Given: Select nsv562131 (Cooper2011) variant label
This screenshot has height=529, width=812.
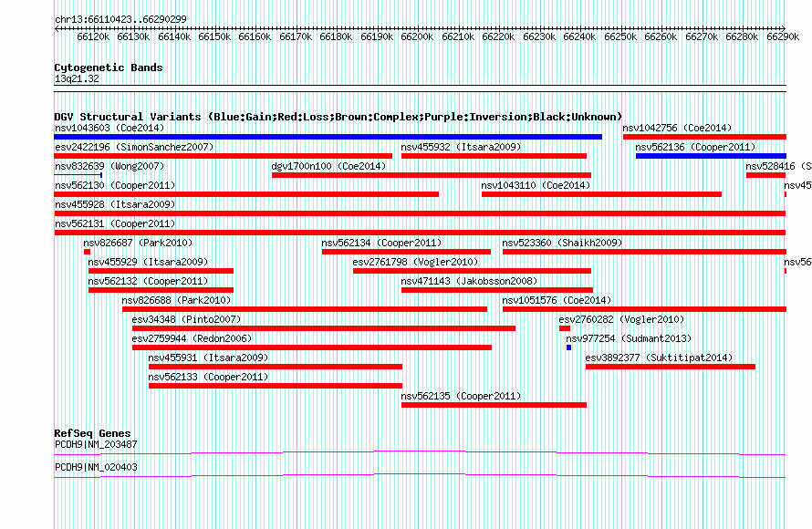Looking at the screenshot, I should click(x=115, y=223).
